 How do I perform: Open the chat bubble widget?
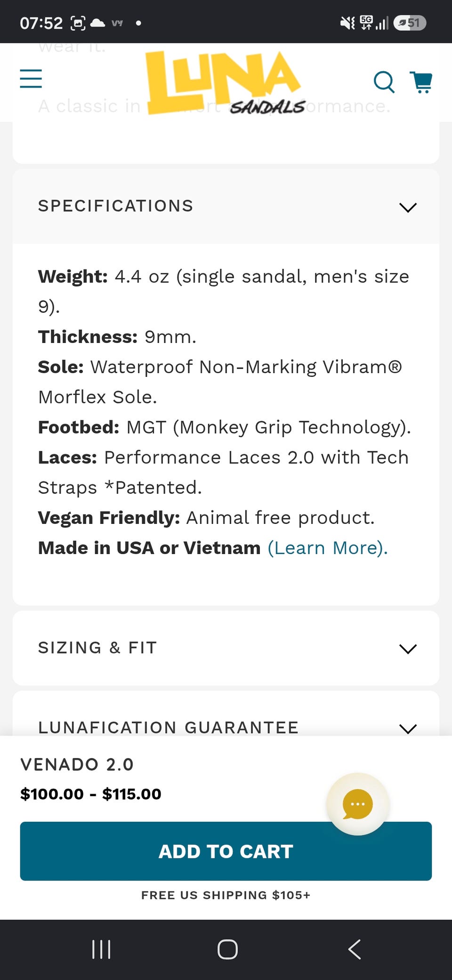358,804
